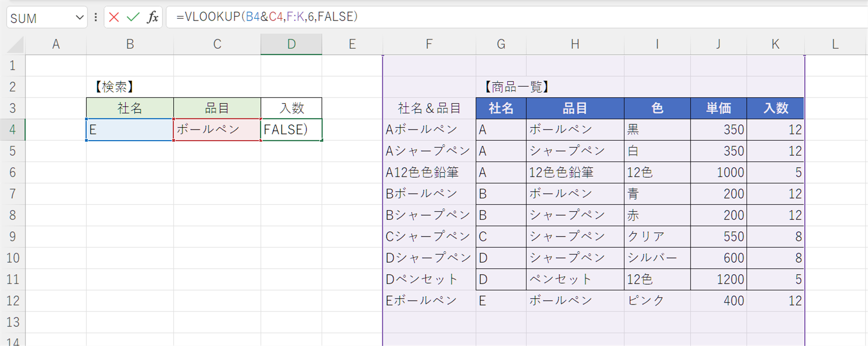The width and height of the screenshot is (868, 346).
Task: Select cell C4 containing ボールペン
Action: pos(217,130)
